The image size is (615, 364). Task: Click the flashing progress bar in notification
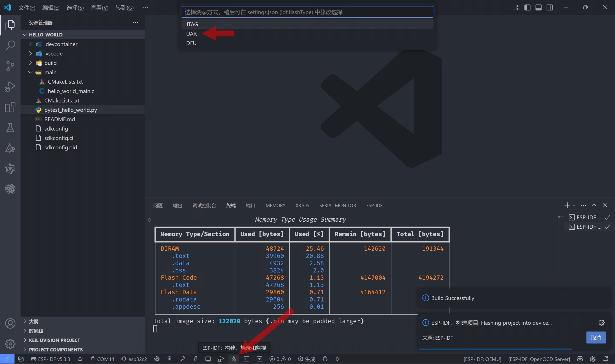coord(495,349)
